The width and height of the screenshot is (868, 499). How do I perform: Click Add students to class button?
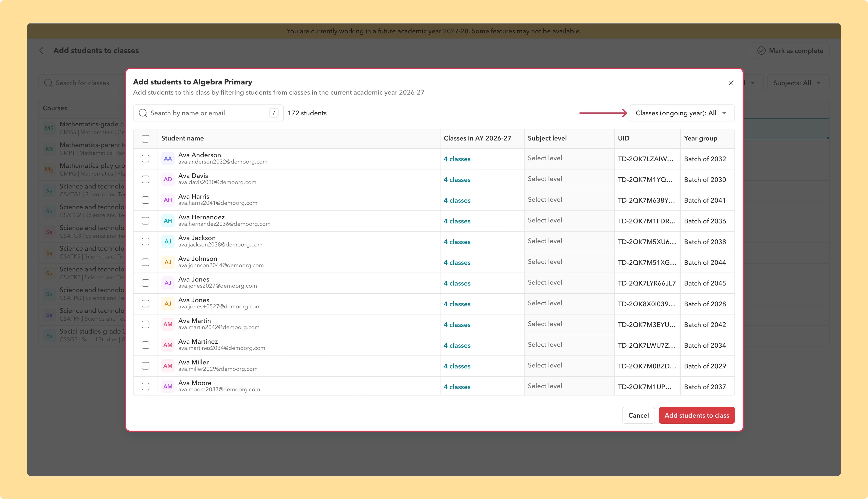(x=697, y=415)
